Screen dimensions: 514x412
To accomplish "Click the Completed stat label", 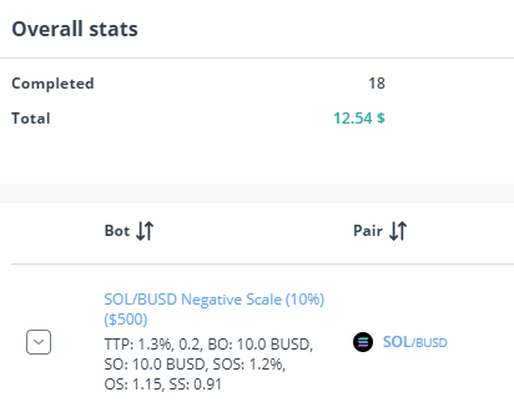I will pyautogui.click(x=53, y=83).
